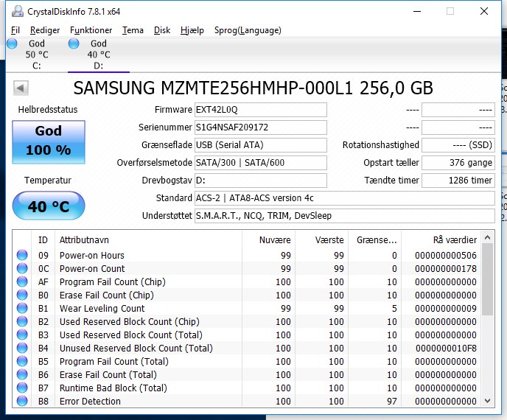Click the Tændte timer value 1286 timer

click(x=458, y=181)
